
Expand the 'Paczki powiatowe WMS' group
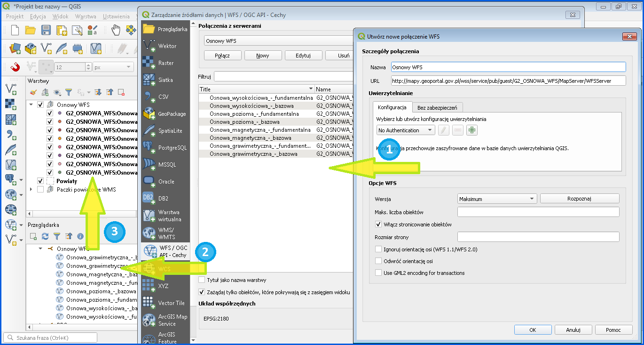[x=31, y=189]
